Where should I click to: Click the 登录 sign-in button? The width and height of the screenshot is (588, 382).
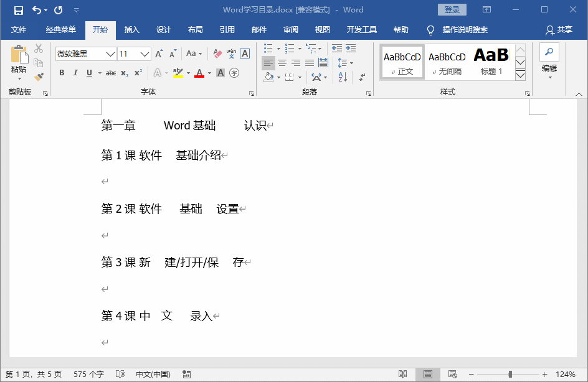452,10
